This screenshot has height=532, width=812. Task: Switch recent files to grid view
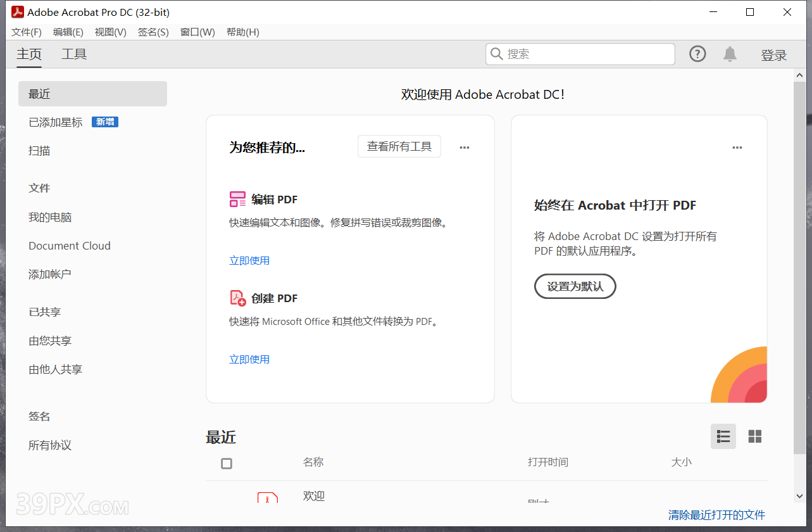(x=755, y=436)
